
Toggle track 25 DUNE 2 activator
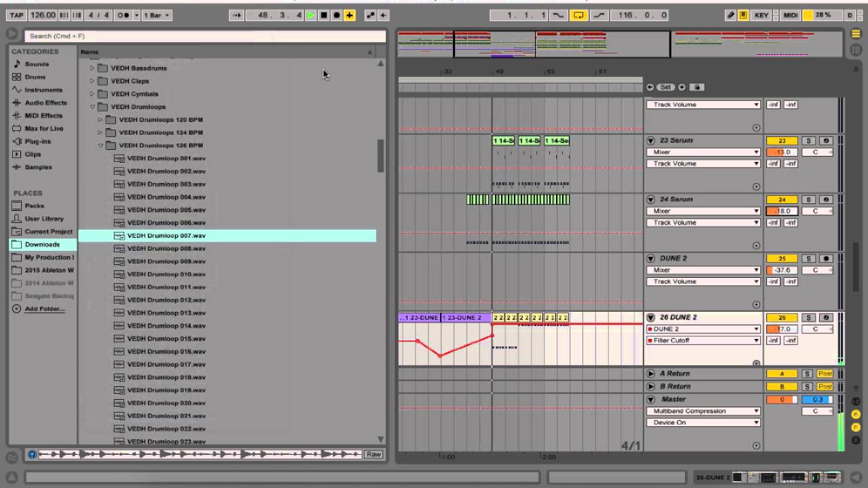(x=782, y=259)
